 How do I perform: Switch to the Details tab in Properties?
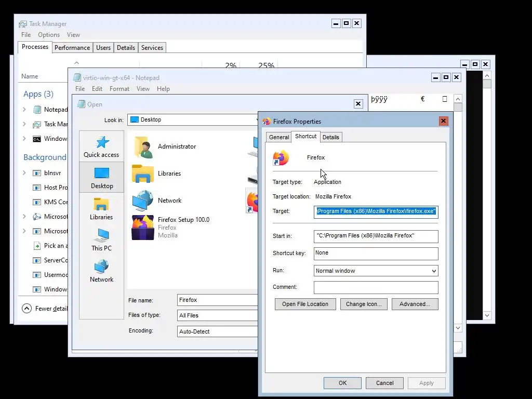[331, 137]
